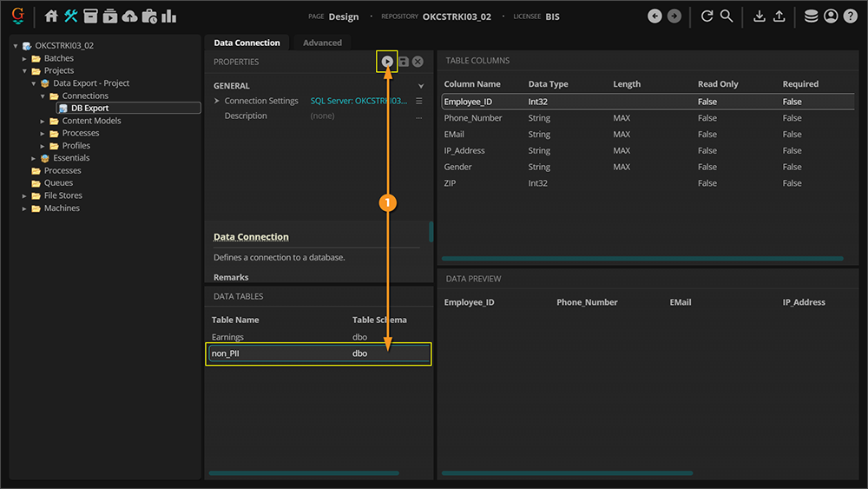The width and height of the screenshot is (868, 489).
Task: Open the Home page icon
Action: tap(51, 16)
